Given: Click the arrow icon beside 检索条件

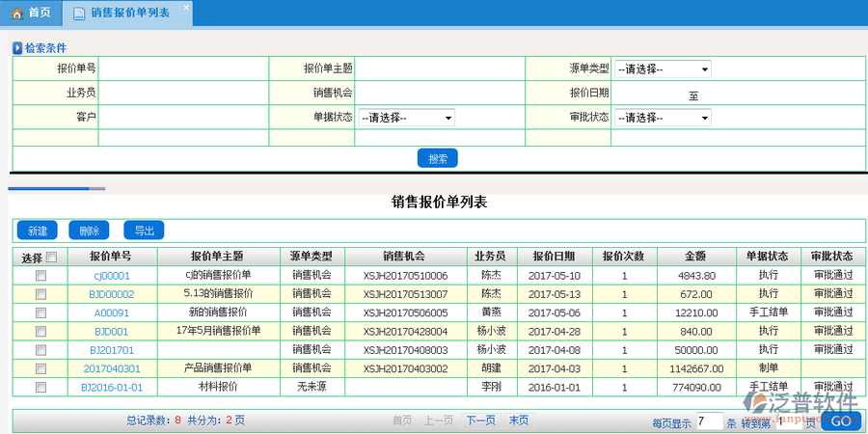Looking at the screenshot, I should [17, 48].
